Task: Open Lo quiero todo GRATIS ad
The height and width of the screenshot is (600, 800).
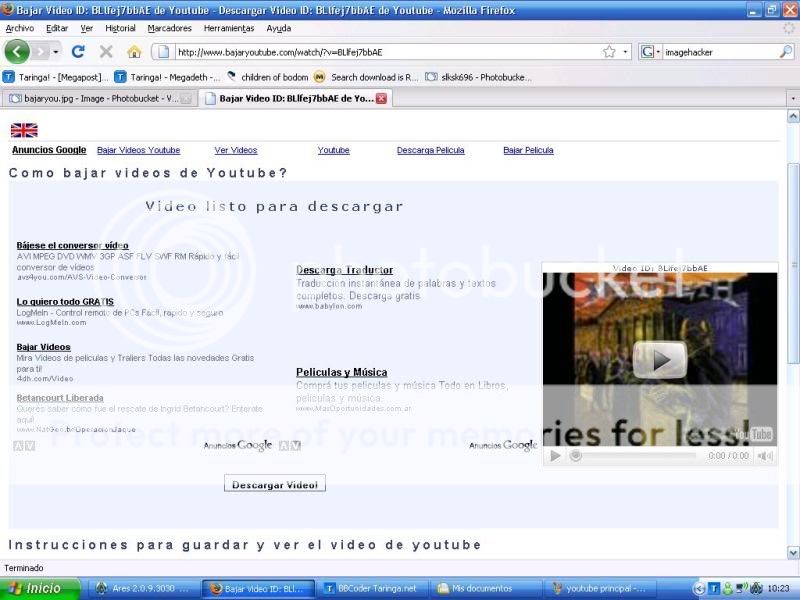Action: 65,302
